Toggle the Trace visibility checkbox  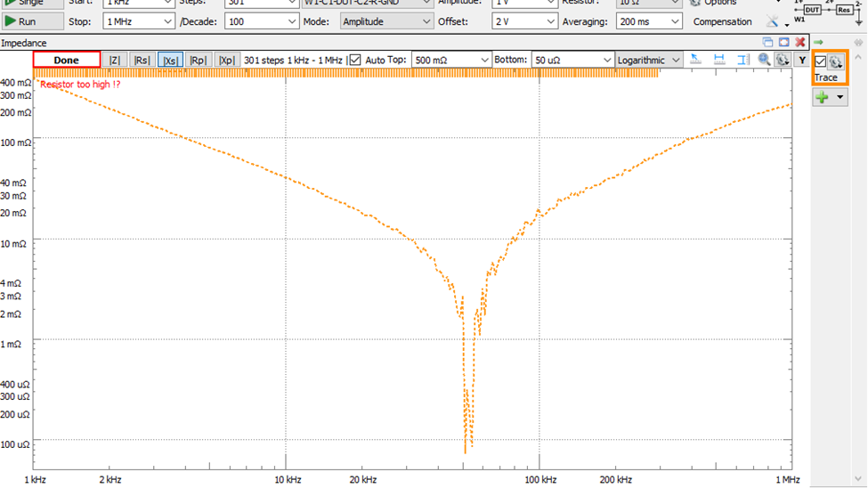click(821, 61)
